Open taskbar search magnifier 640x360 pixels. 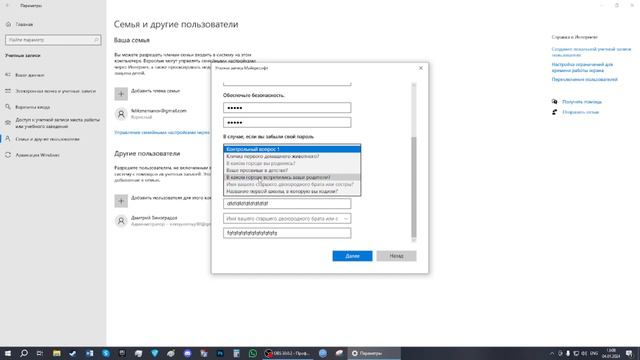(x=24, y=353)
